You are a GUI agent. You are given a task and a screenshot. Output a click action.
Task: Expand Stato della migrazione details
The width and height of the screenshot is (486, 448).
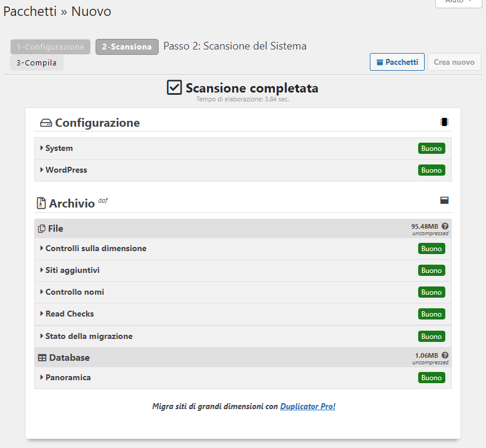coord(88,336)
